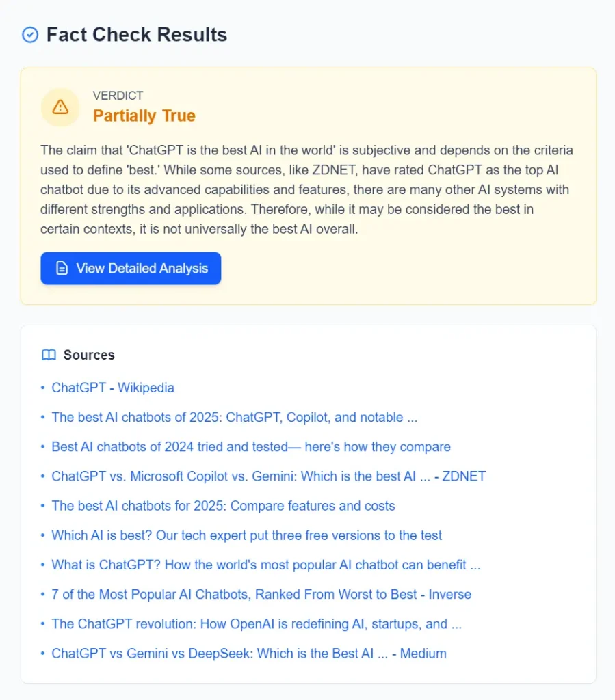Open the ChatGPT - Wikipedia source link
615x700 pixels.
pos(113,388)
